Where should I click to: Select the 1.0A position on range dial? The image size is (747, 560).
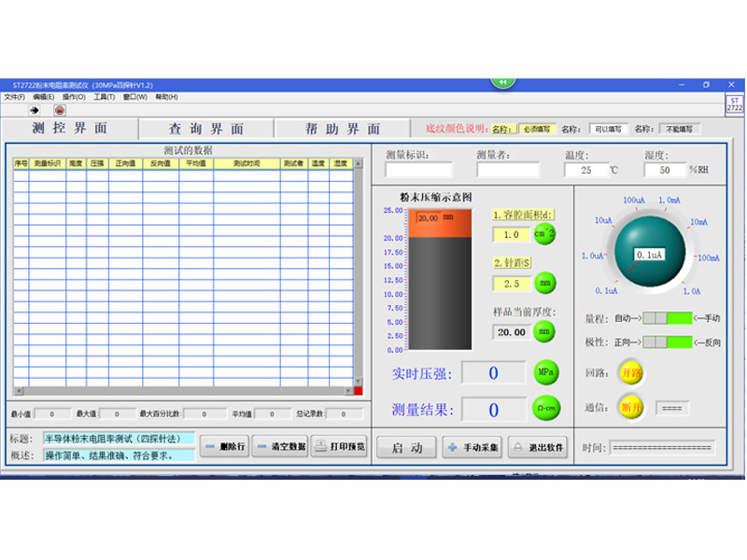(x=692, y=291)
